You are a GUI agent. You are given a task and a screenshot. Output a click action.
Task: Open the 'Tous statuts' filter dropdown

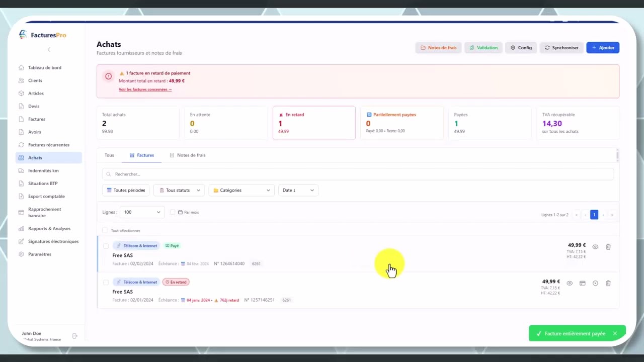click(180, 190)
